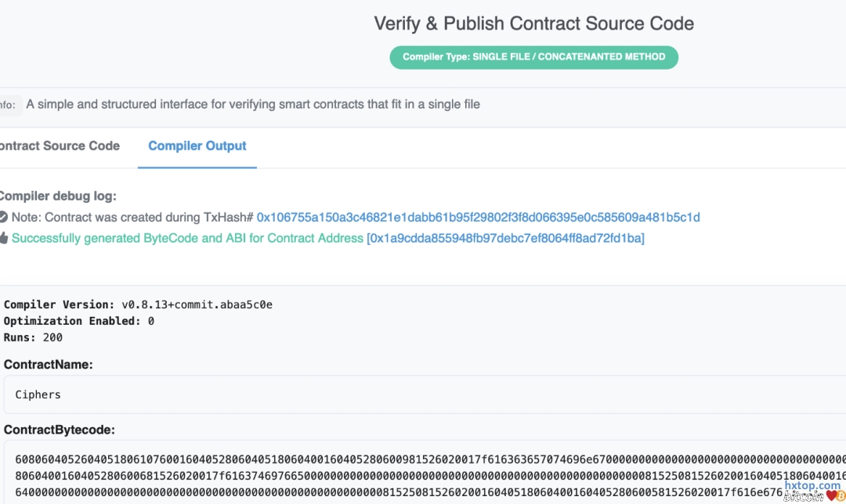The height and width of the screenshot is (504, 846).
Task: Click the orange Bitcoin coin icon
Action: point(841,495)
